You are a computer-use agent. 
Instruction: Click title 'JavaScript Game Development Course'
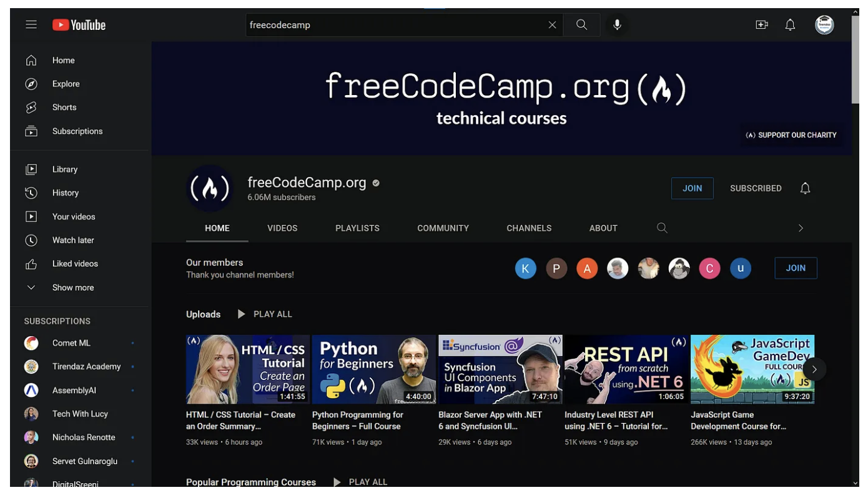tap(739, 421)
